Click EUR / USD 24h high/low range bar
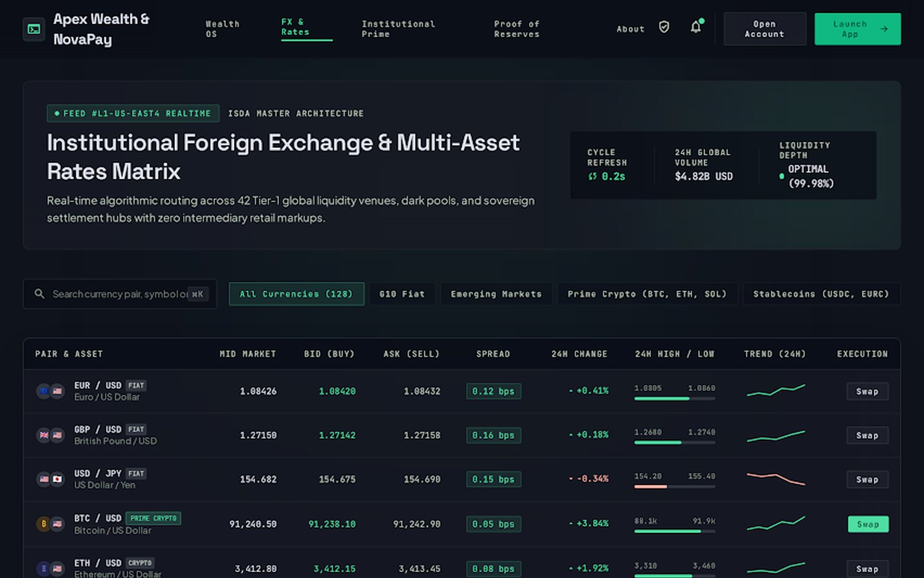The image size is (924, 578). click(x=675, y=398)
